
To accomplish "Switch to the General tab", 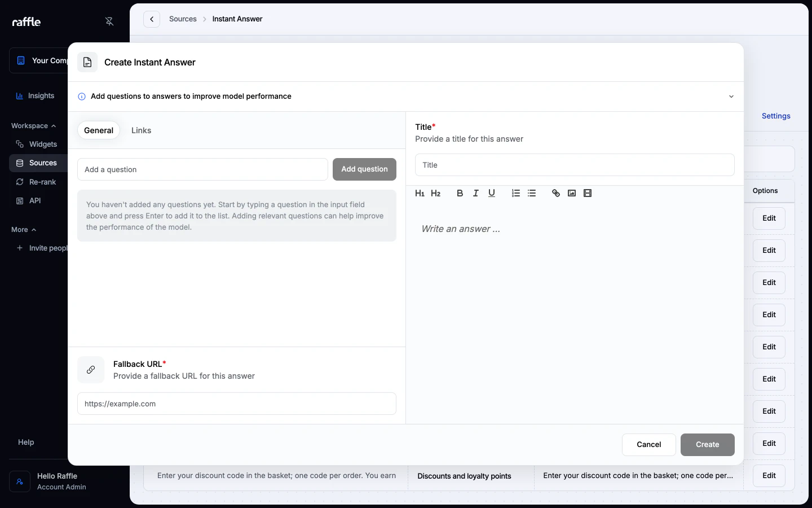I will coord(99,130).
